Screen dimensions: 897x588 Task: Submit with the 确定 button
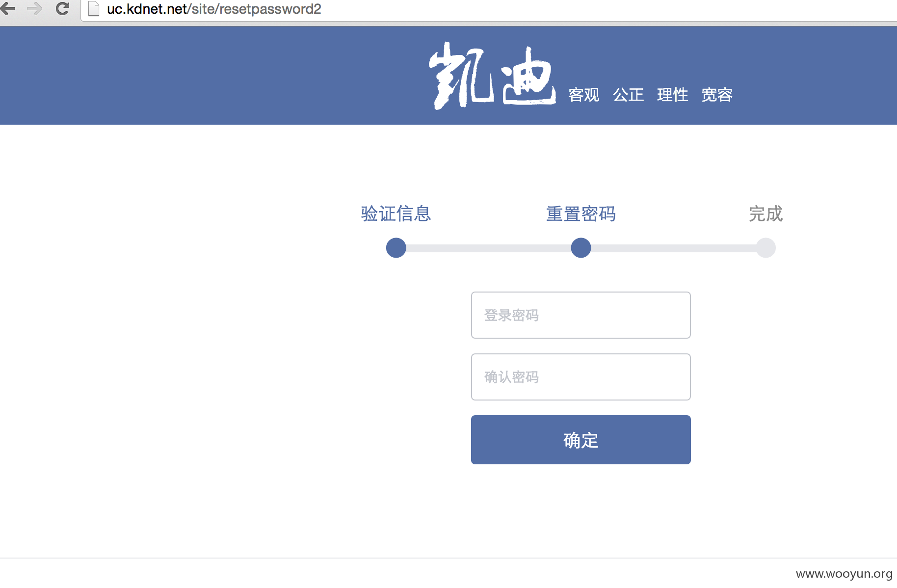[581, 440]
